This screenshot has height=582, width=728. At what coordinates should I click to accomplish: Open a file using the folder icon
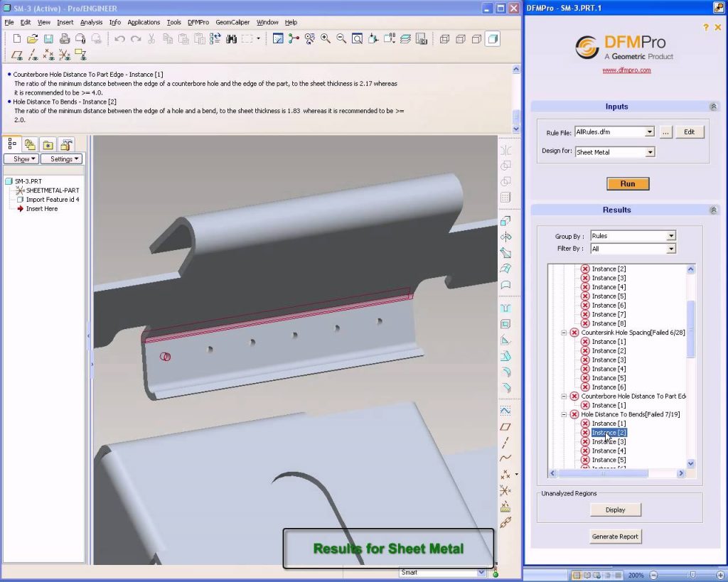tap(33, 39)
